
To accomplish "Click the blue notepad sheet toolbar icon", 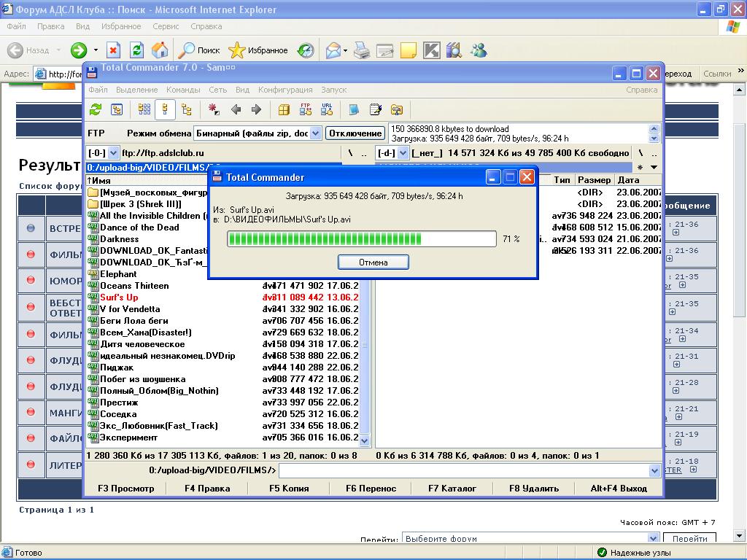I will [354, 110].
